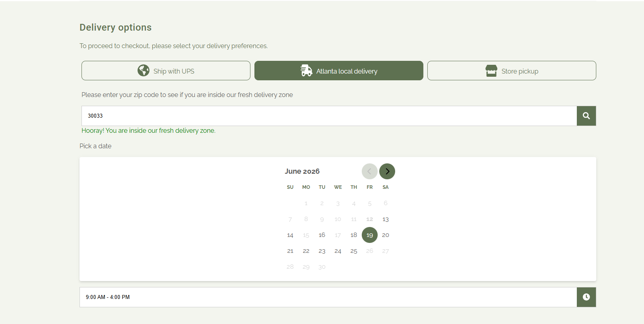Click the disabled June 27 date
Screen dimensions: 644x324
[x=386, y=251]
